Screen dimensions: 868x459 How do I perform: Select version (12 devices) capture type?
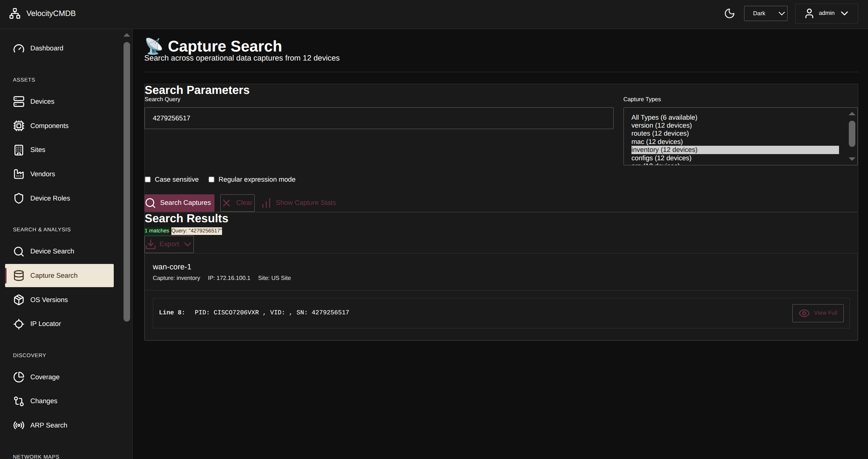pyautogui.click(x=735, y=125)
